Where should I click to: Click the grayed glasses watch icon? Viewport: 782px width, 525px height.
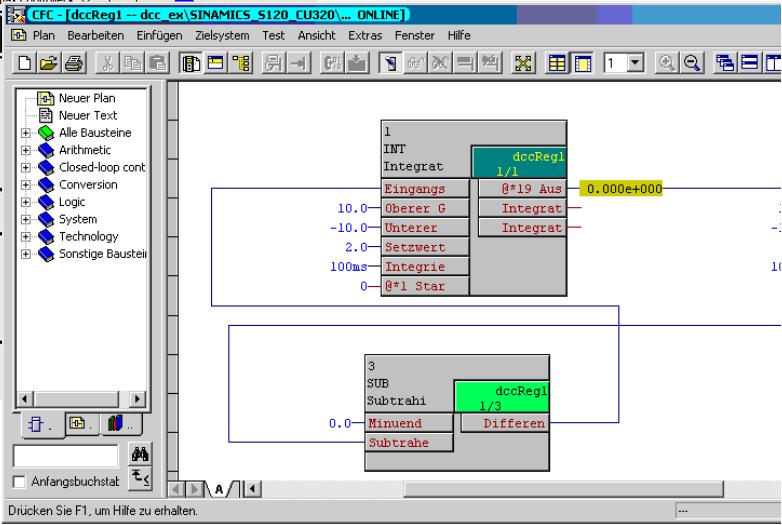click(x=415, y=63)
